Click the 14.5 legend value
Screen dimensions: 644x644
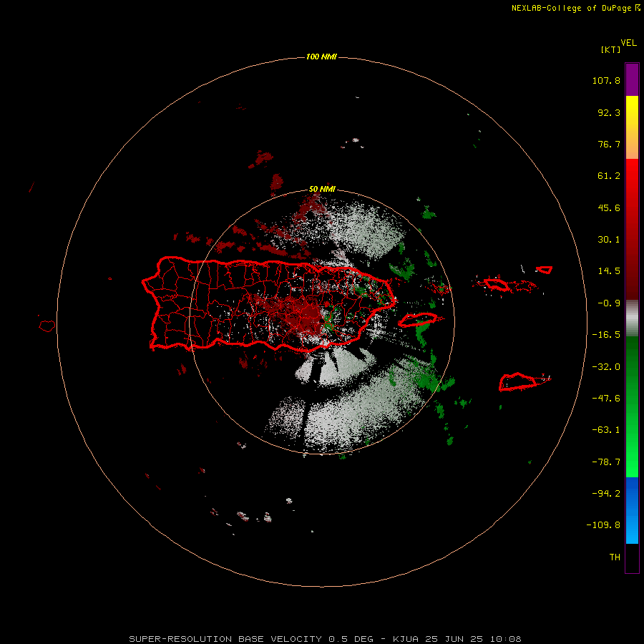[x=609, y=271]
